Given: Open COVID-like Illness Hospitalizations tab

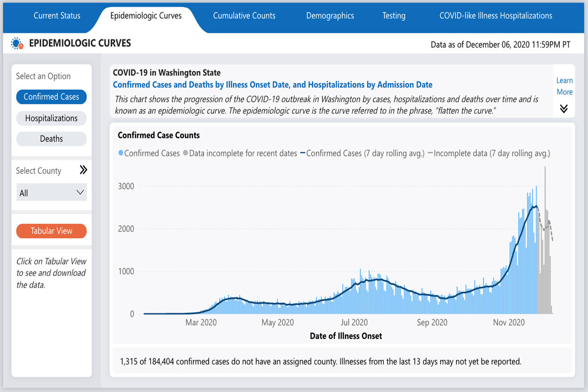Looking at the screenshot, I should tap(495, 16).
